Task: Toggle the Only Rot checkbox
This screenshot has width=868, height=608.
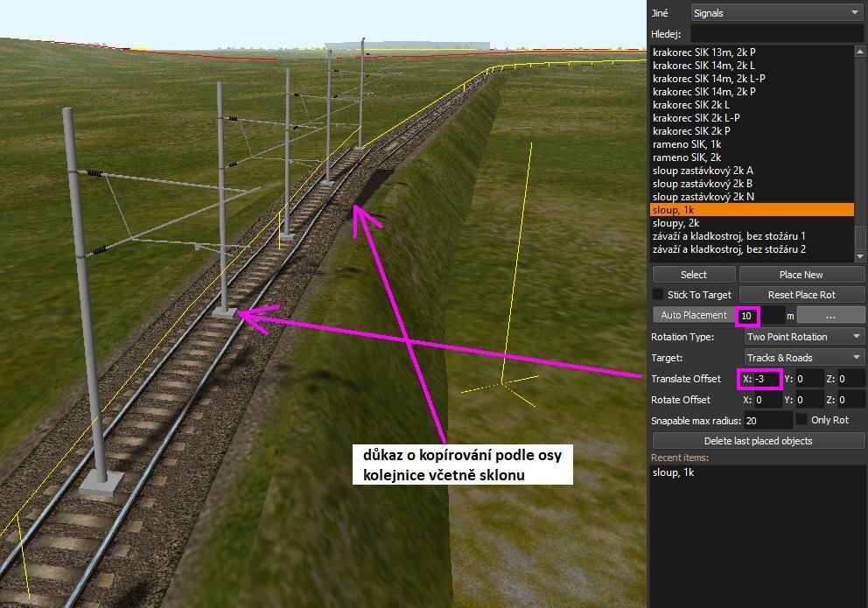Action: (801, 421)
